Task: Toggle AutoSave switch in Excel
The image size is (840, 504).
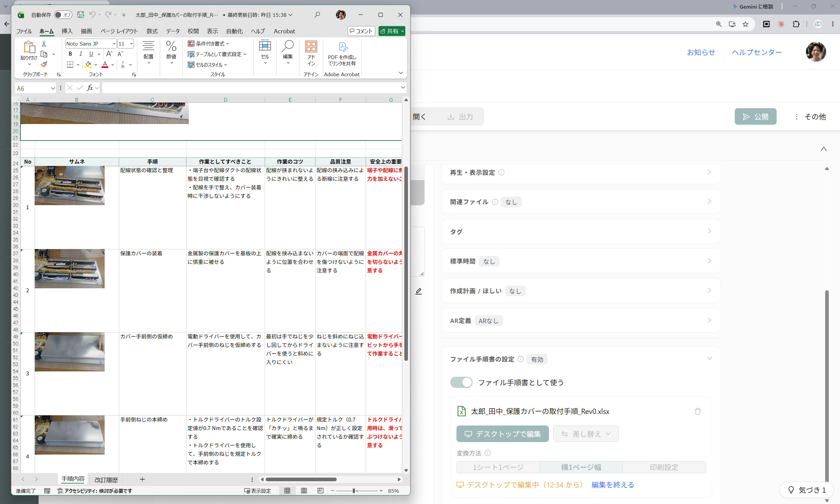Action: pos(63,15)
